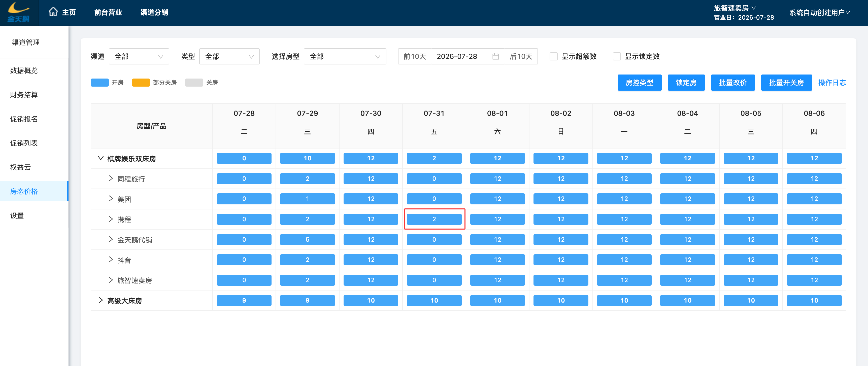Click the 批量改价 button

click(732, 83)
